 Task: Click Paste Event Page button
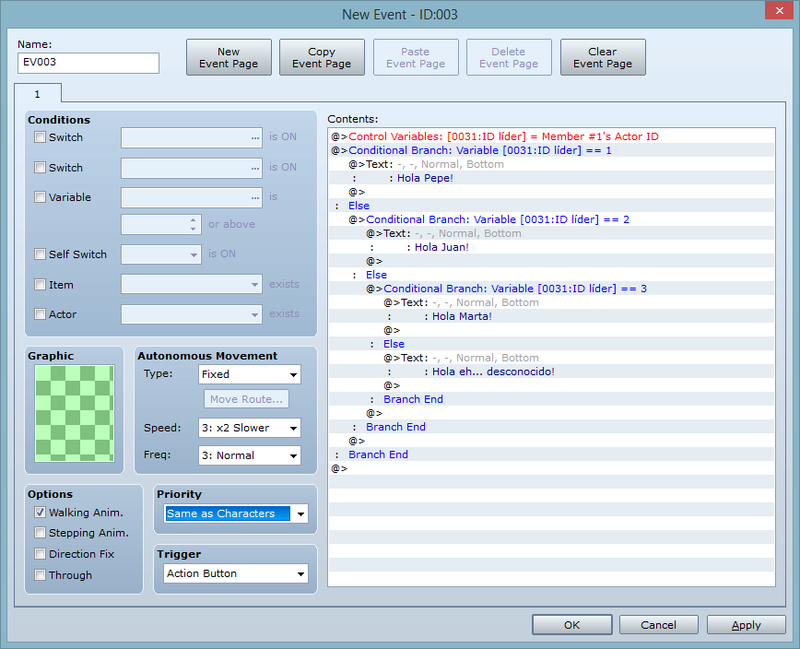click(x=415, y=58)
